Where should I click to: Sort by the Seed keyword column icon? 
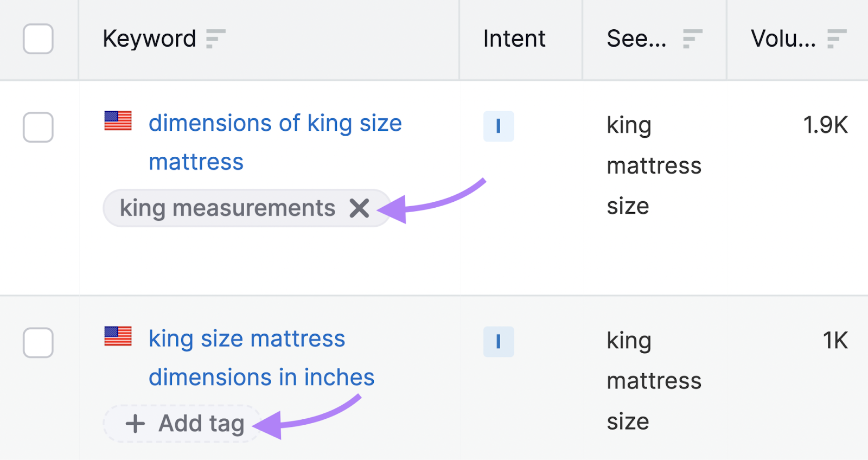coord(692,39)
